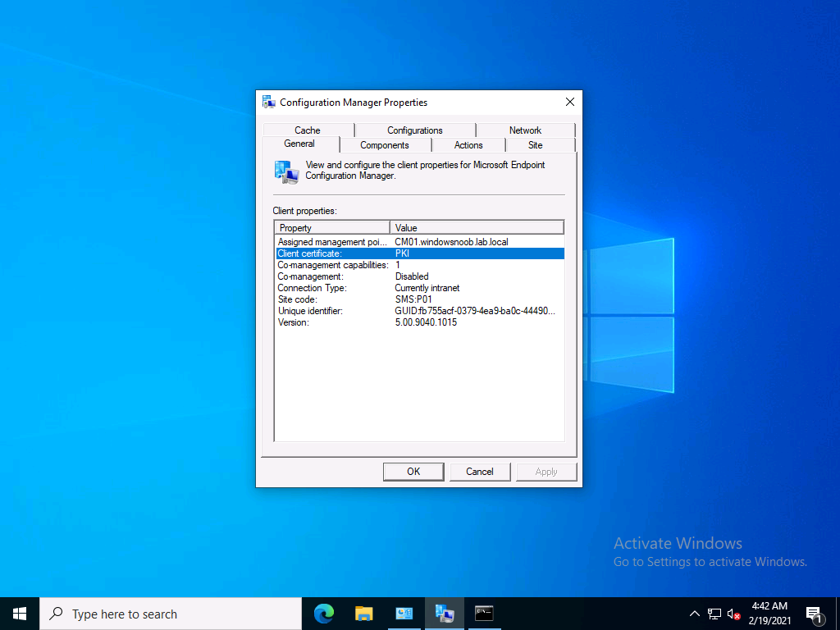Switch to the Cache tab
Screen dimensions: 840x630
[x=308, y=130]
